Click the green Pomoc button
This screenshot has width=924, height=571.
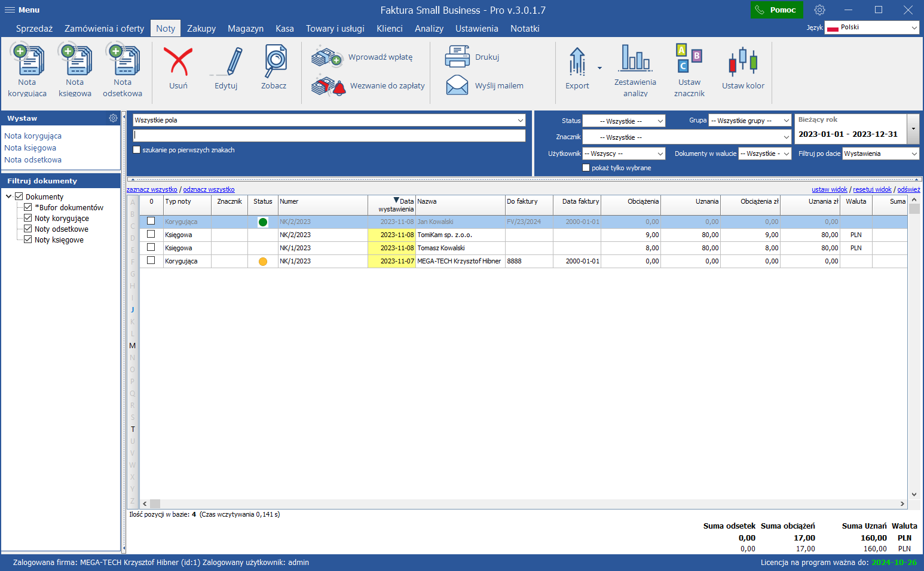click(776, 10)
